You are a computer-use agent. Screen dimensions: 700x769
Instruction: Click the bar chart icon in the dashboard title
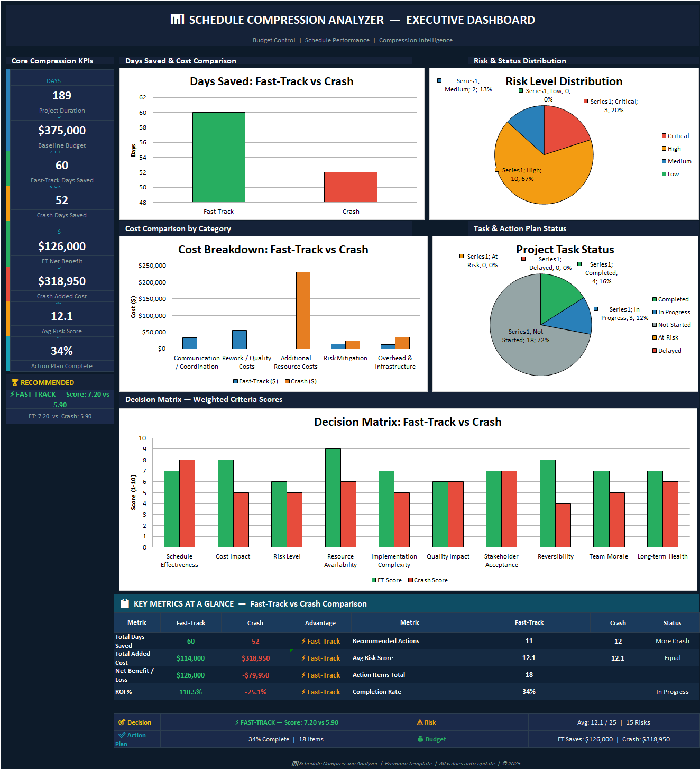(x=177, y=20)
